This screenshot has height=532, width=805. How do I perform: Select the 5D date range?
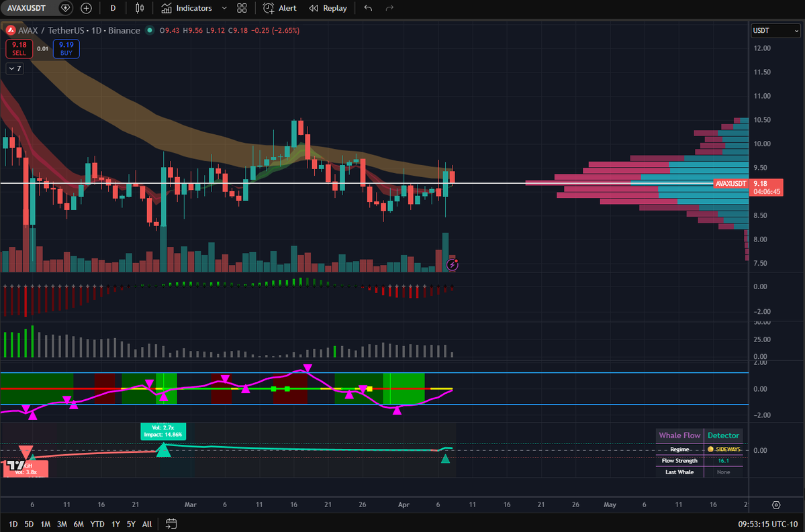pos(29,524)
